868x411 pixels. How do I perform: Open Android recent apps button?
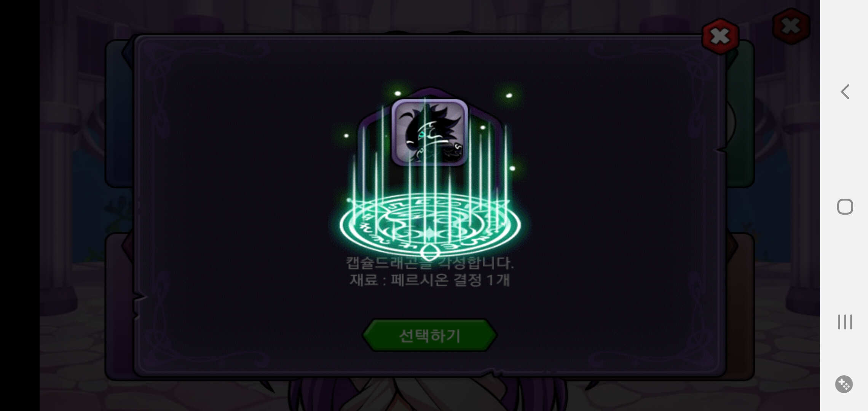[845, 322]
